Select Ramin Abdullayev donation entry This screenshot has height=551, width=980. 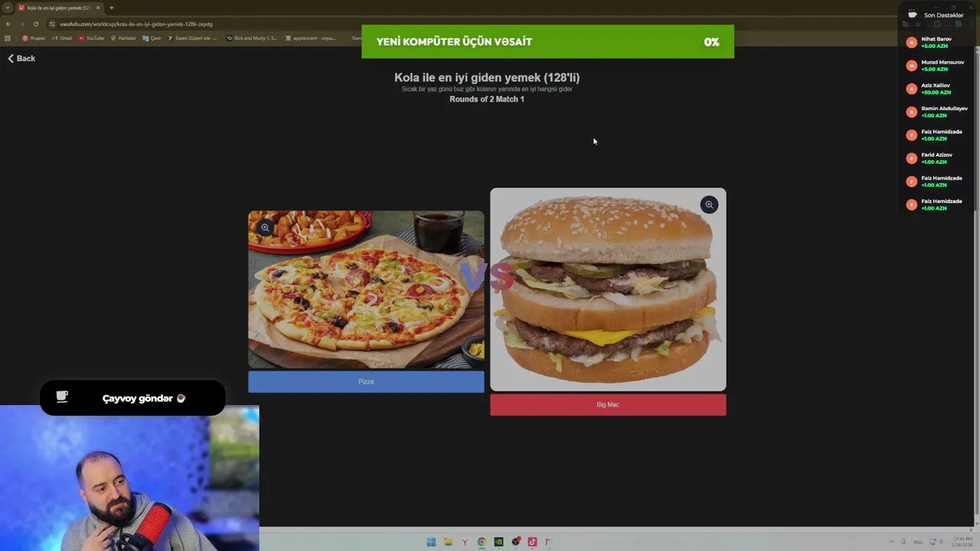point(937,112)
